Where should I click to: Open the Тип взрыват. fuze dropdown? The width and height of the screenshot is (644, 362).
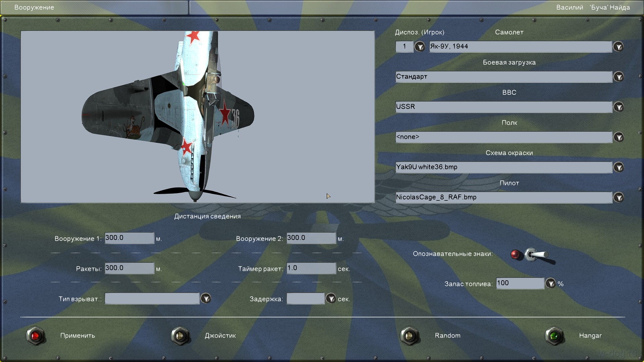pos(206,298)
